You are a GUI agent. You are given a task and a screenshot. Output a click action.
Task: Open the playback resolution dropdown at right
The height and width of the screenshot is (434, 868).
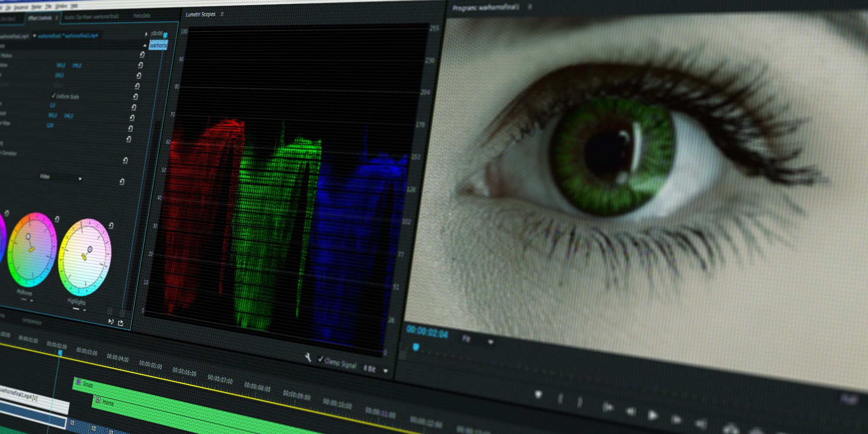(x=850, y=398)
